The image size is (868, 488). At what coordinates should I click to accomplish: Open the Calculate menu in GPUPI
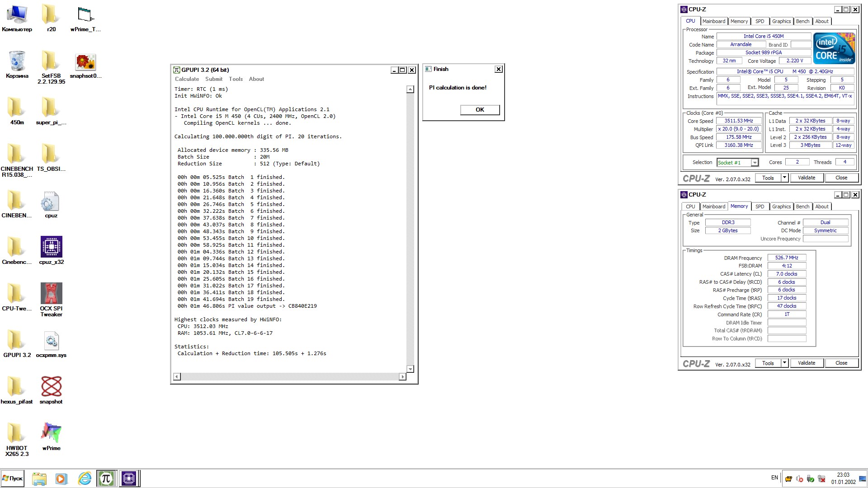[187, 79]
